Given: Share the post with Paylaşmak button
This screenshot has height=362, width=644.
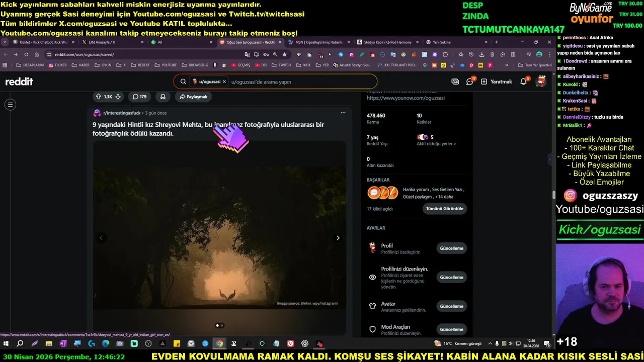Looking at the screenshot, I should point(193,97).
